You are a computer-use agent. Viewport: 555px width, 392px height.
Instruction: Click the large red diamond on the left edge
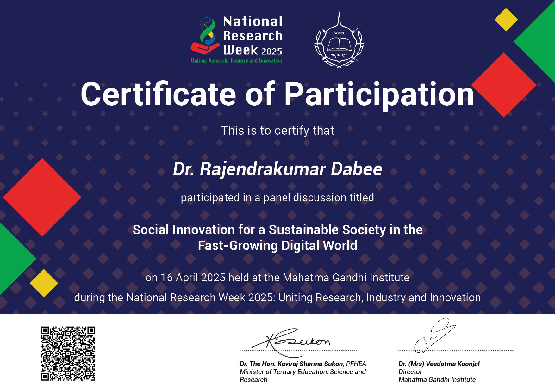[42, 196]
